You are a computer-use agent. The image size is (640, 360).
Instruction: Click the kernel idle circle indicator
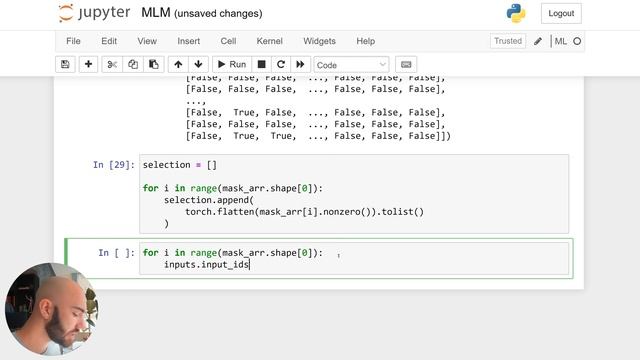[x=577, y=41]
